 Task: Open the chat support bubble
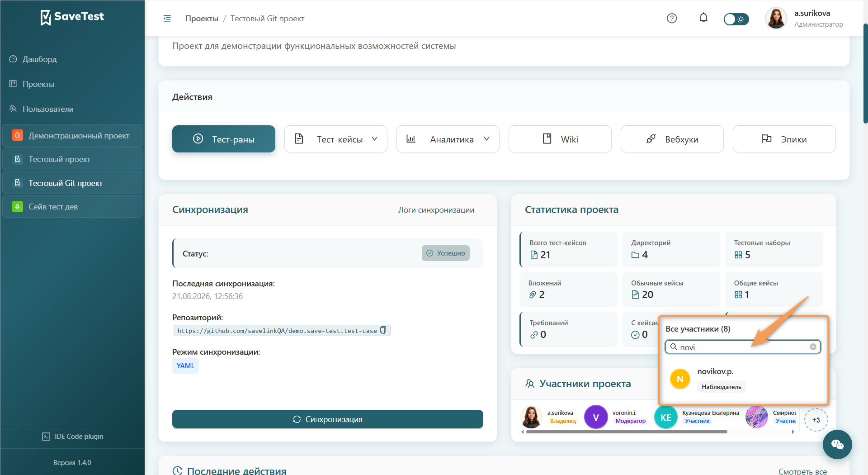click(837, 445)
